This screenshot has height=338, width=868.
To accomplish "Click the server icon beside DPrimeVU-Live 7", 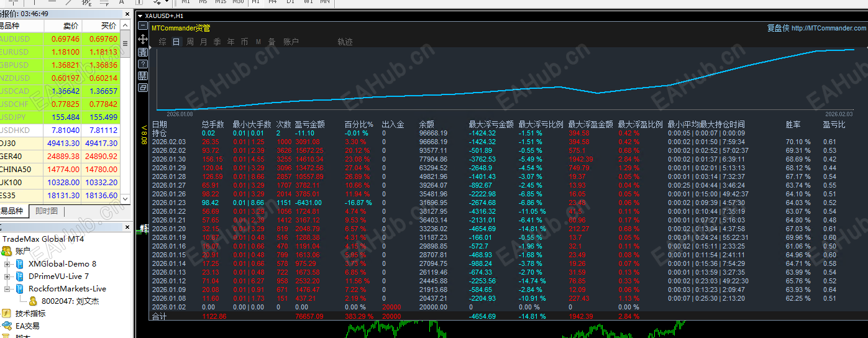I will (19, 276).
